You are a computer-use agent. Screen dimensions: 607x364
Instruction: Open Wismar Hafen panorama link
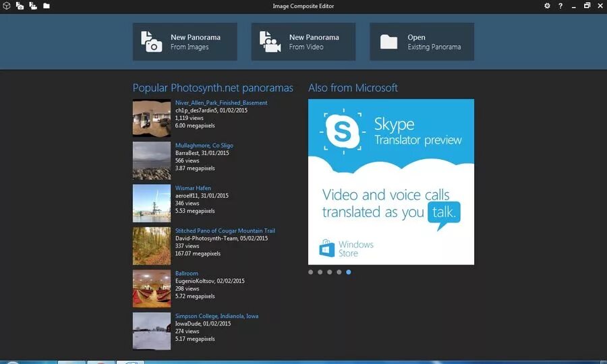pos(193,188)
